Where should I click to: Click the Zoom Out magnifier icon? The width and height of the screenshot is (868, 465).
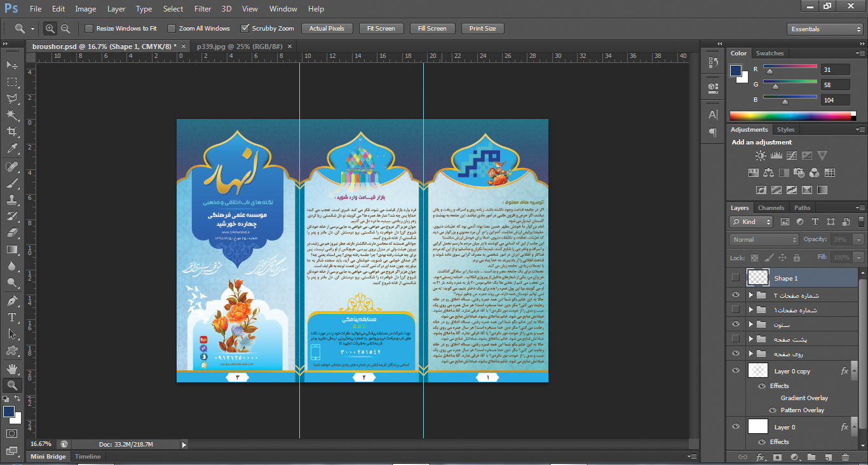pos(65,29)
